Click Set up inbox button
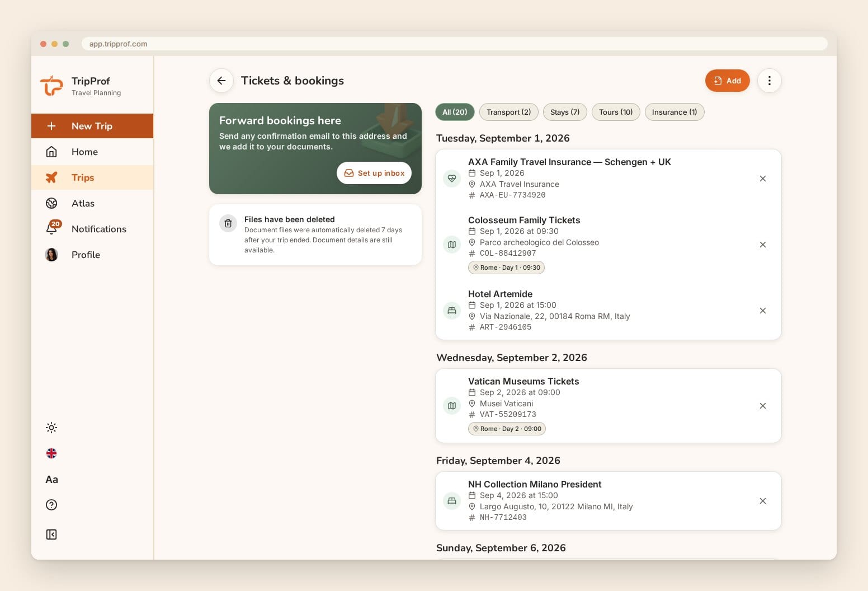Image resolution: width=868 pixels, height=591 pixels. click(374, 173)
